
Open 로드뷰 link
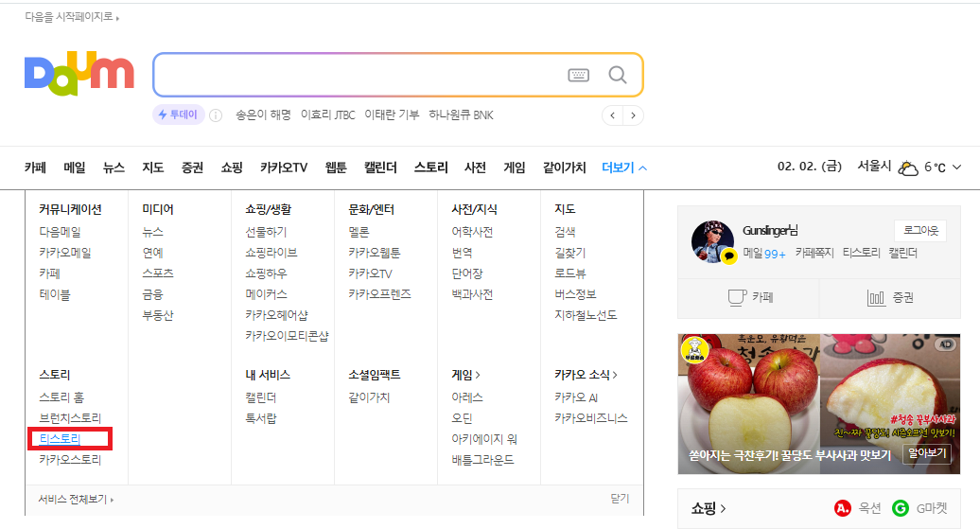click(x=570, y=273)
